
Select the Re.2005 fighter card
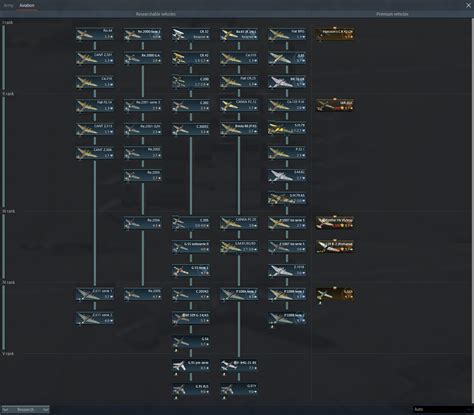[143, 294]
